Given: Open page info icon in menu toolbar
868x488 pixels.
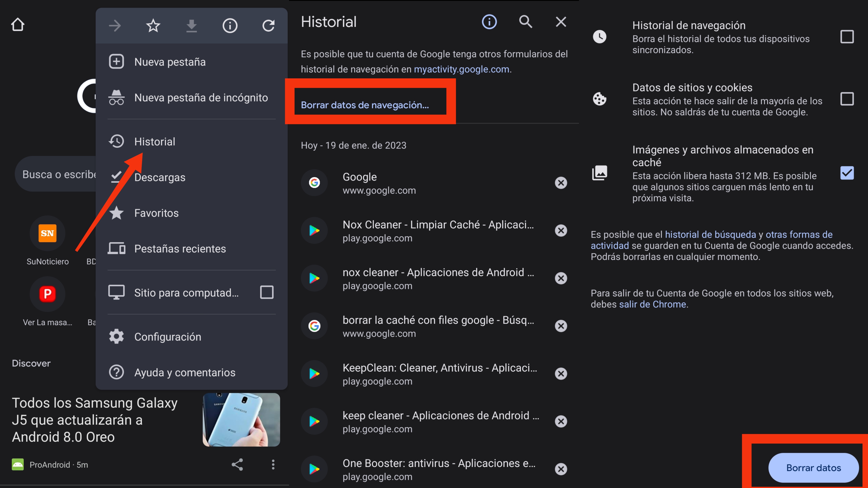Looking at the screenshot, I should point(230,26).
